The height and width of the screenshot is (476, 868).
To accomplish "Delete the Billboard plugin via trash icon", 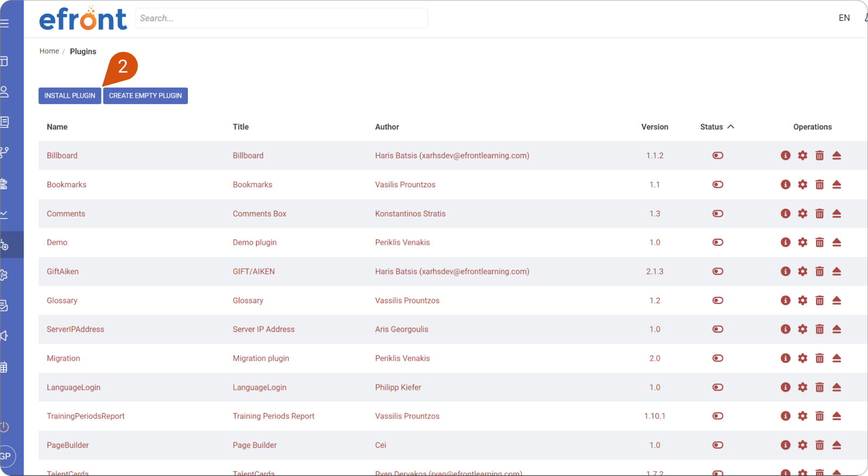I will coord(820,155).
